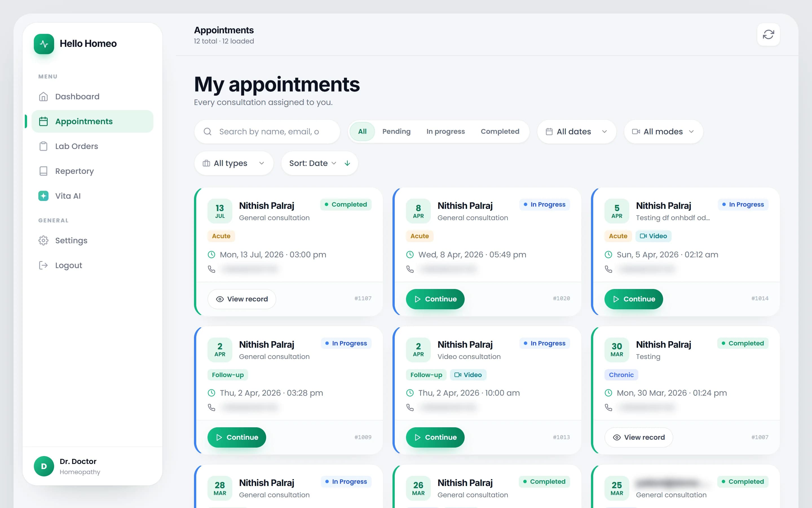812x508 pixels.
Task: Click the Dashboard home icon
Action: pyautogui.click(x=43, y=97)
